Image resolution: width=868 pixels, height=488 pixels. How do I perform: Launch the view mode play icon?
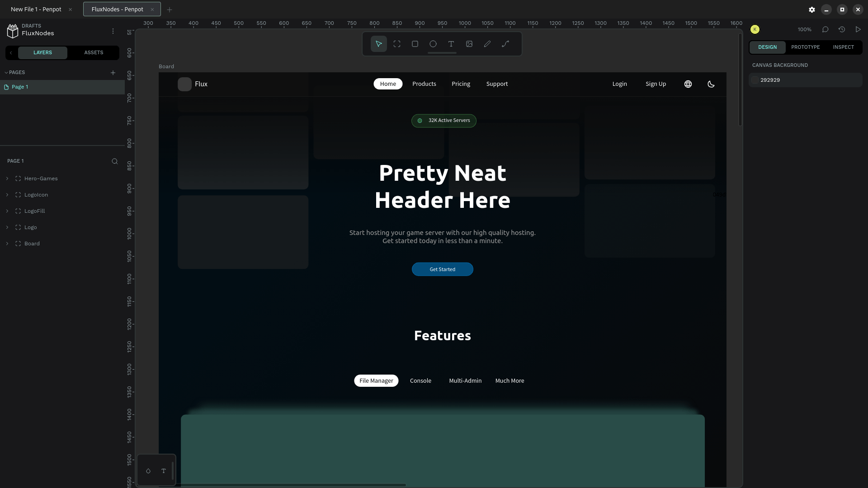[x=858, y=29]
